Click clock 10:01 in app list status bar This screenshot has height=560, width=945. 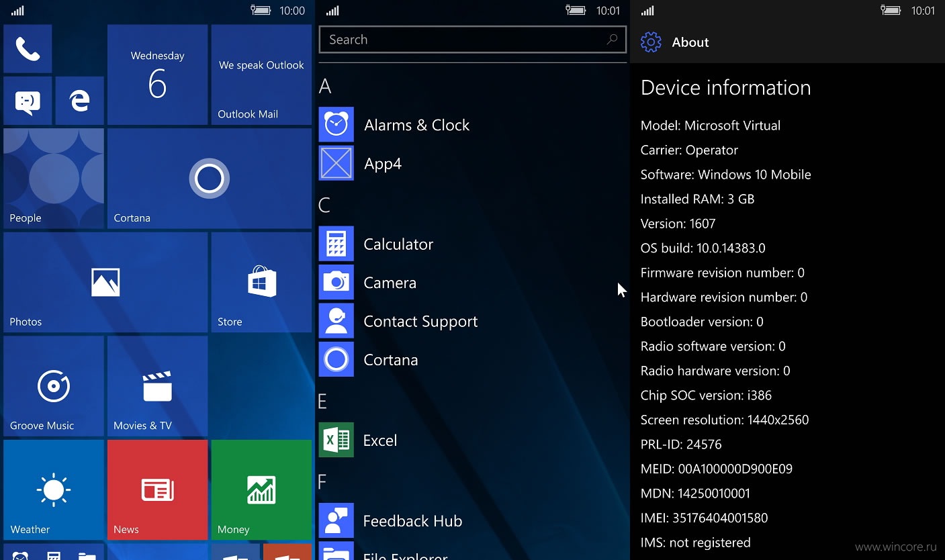[x=608, y=11]
